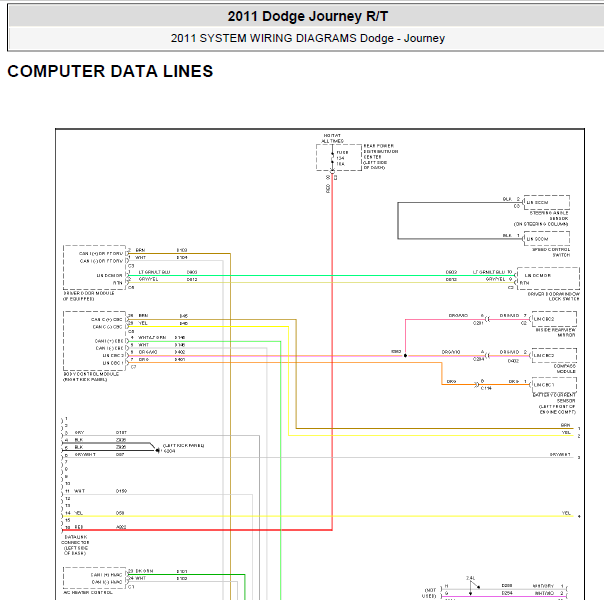The image size is (604, 600).
Task: Click the 'DATA LINK CONNECTOR' label
Action: 75,540
